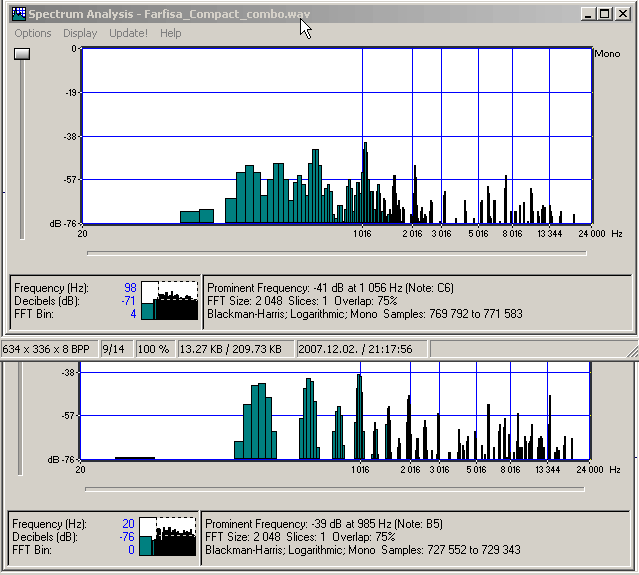This screenshot has width=639, height=575.
Task: Click the FFT Bin value 0 in lower panel
Action: click(x=131, y=550)
